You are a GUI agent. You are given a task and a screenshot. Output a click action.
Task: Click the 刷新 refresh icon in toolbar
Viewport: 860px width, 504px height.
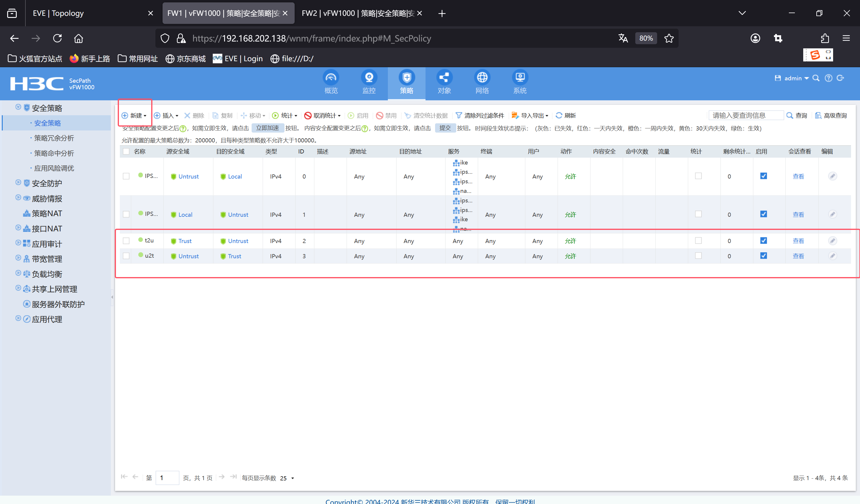tap(559, 116)
